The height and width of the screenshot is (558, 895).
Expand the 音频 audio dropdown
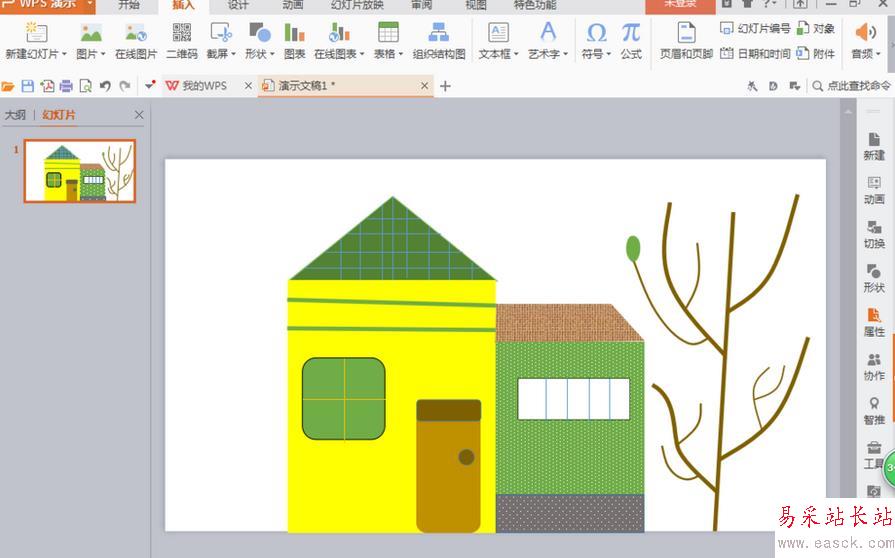pos(878,54)
